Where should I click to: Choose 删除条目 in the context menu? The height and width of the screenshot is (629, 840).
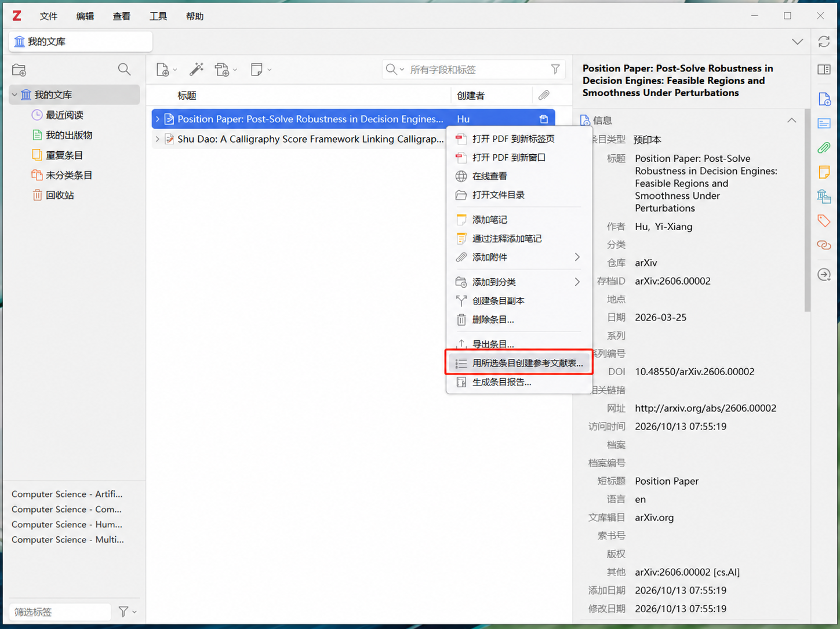click(x=519, y=319)
